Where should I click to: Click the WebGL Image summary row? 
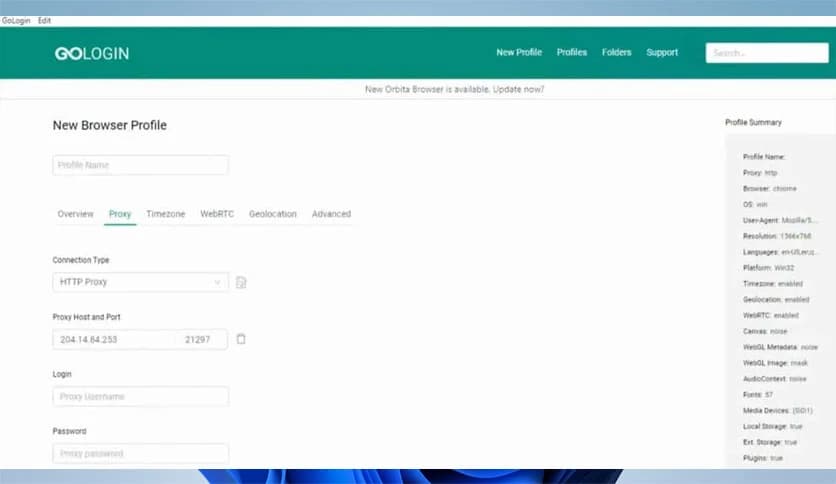click(x=775, y=363)
